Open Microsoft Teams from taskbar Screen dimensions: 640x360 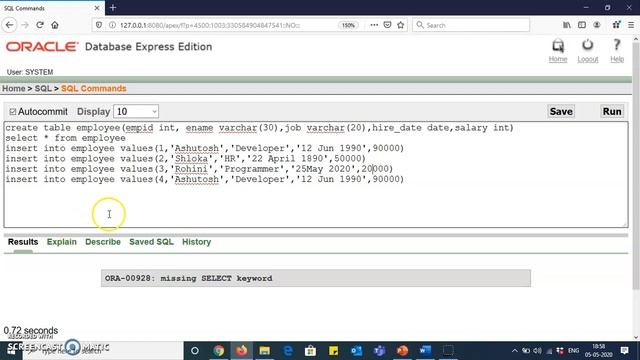[x=379, y=350]
